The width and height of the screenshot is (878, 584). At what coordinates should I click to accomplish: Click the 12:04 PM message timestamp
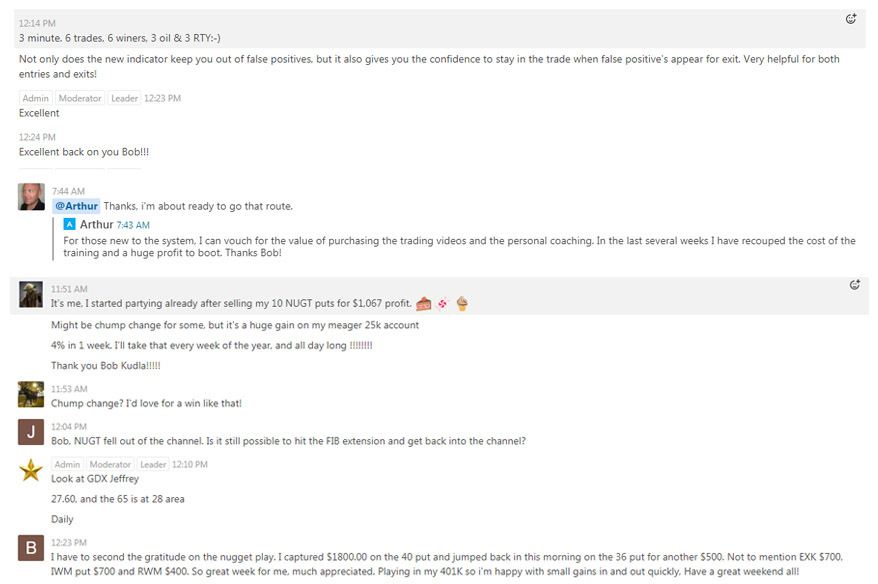coord(69,426)
